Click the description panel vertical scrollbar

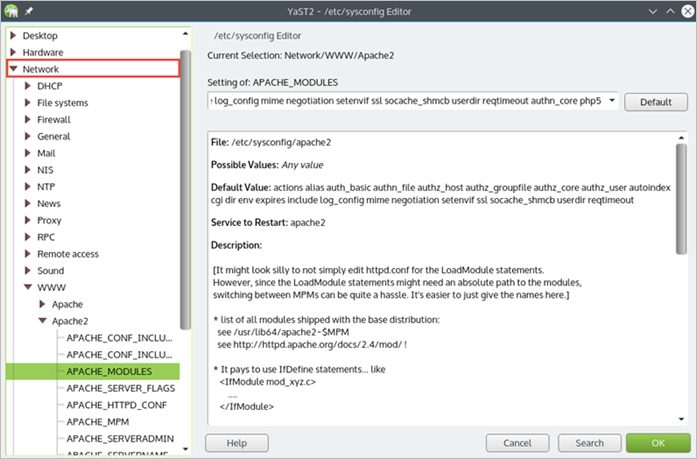click(680, 200)
